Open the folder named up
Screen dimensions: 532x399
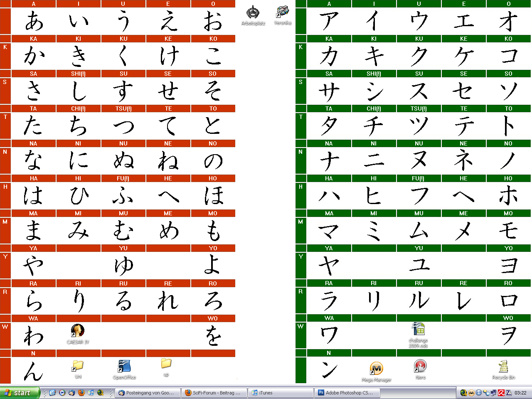(x=166, y=365)
